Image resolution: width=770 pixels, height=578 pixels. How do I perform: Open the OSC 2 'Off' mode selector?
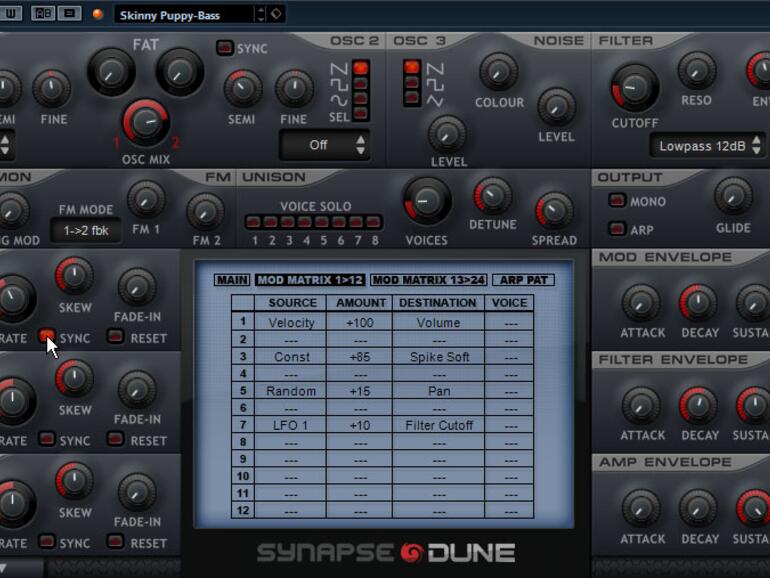click(x=325, y=145)
